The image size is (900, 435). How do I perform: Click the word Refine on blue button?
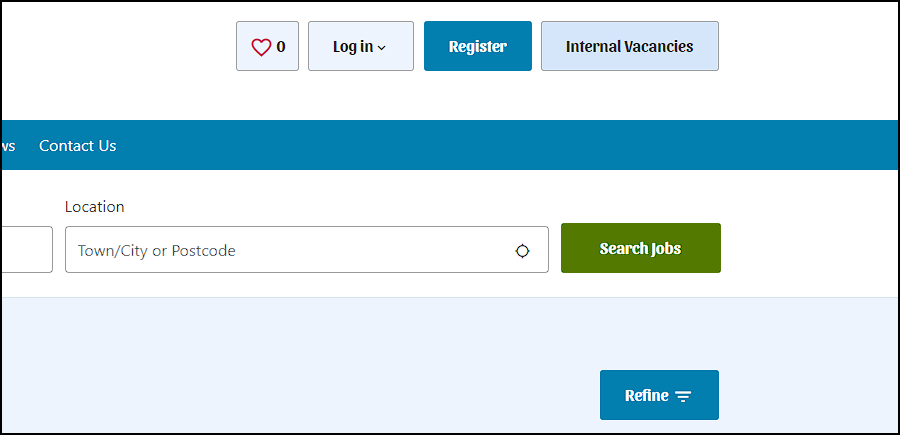point(646,395)
